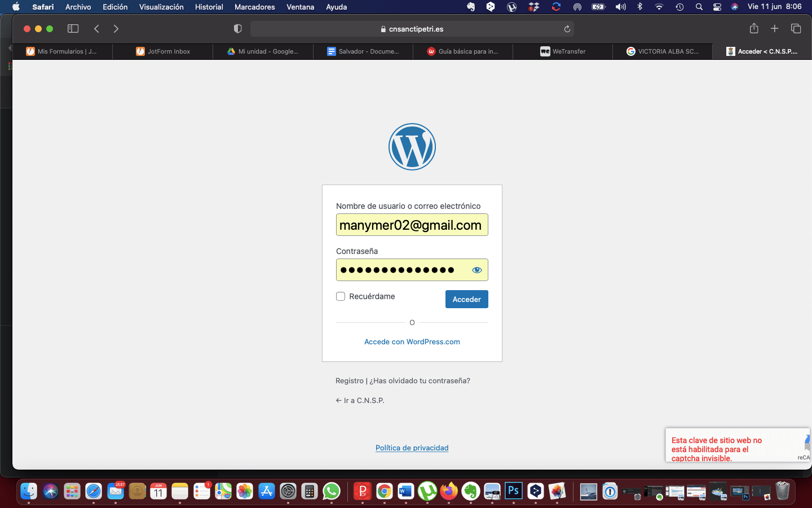Open Photoshop from the Dock
The height and width of the screenshot is (508, 812).
[513, 492]
